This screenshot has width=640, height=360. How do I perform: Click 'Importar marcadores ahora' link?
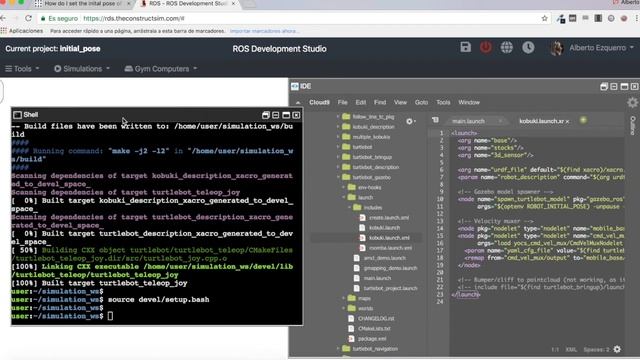click(264, 31)
